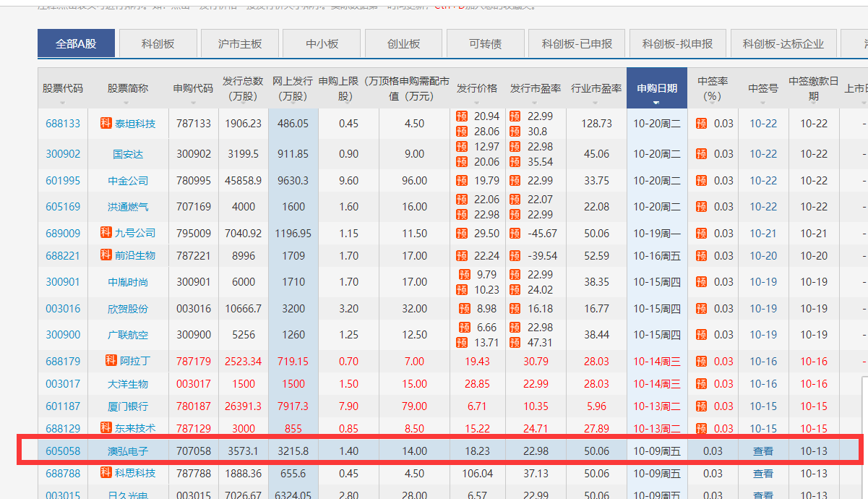This screenshot has width=868, height=499.
Task: Sort by the 行业市盈率 column header
Action: point(596,88)
